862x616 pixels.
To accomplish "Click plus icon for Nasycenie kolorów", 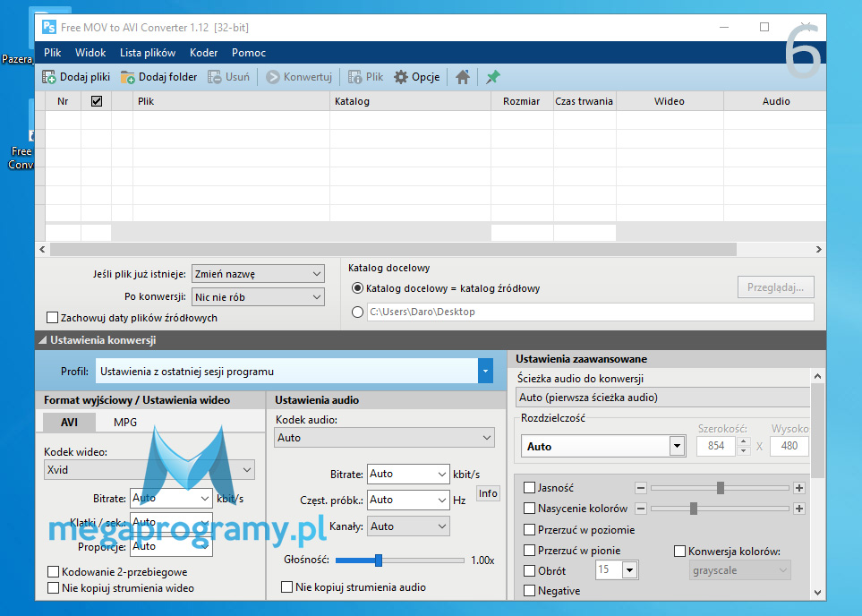I will [799, 509].
